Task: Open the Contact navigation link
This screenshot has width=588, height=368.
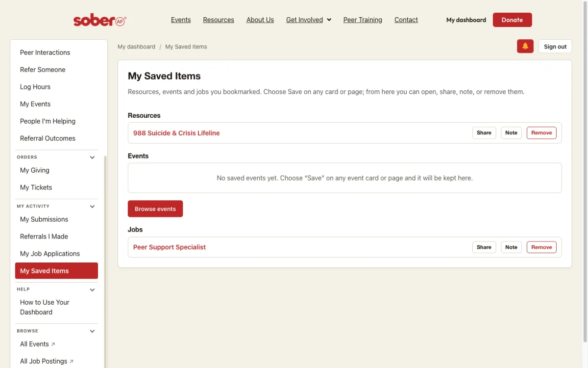Action: tap(406, 20)
